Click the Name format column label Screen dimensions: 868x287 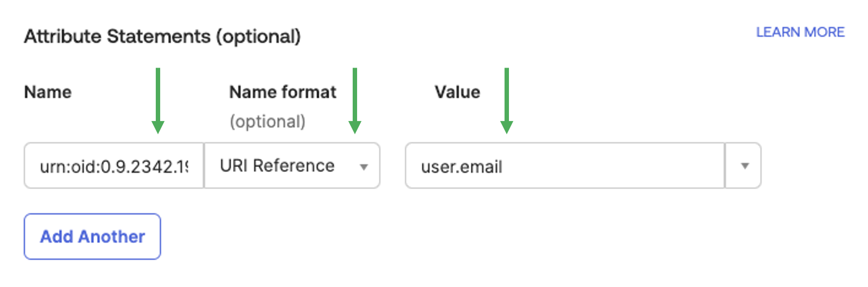[283, 92]
